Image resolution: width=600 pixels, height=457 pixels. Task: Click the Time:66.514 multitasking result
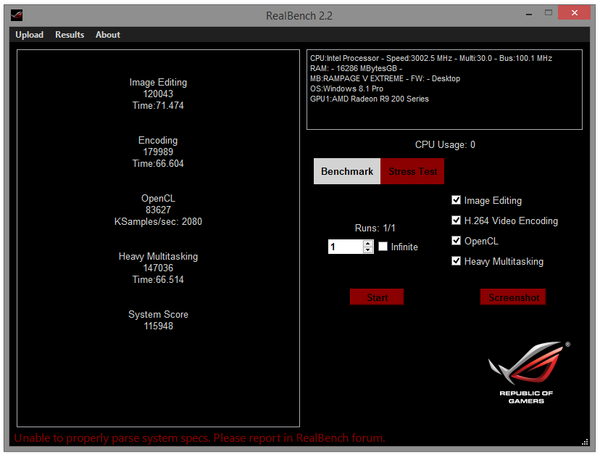pyautogui.click(x=158, y=280)
